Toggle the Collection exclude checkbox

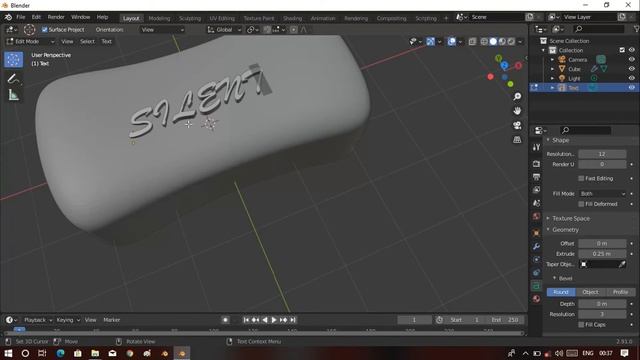pos(622,50)
